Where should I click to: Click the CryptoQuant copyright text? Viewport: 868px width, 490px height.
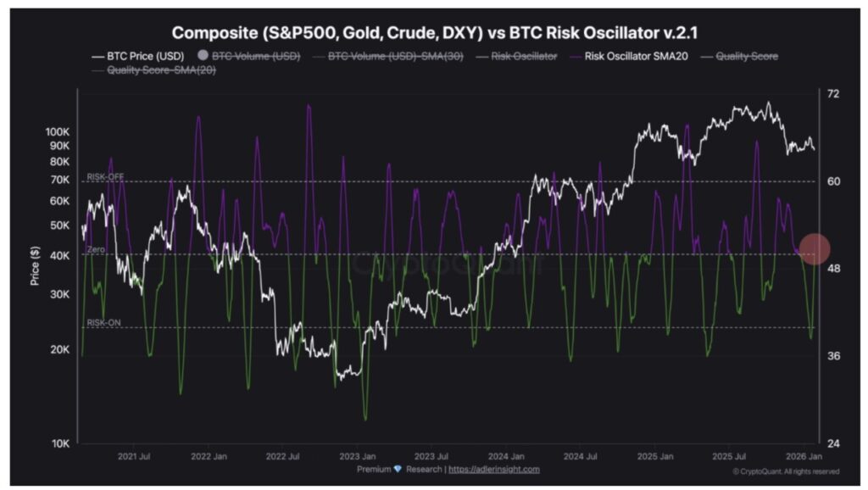786,471
